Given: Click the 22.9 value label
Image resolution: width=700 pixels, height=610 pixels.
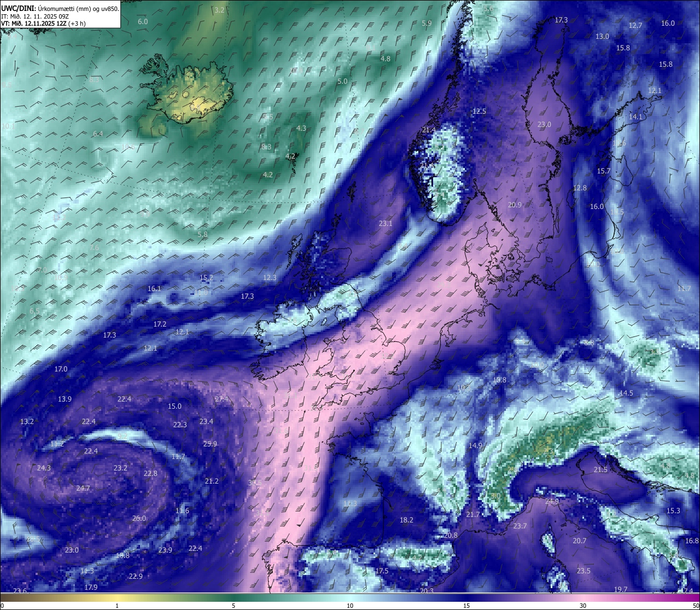Looking at the screenshot, I should coord(136,576).
